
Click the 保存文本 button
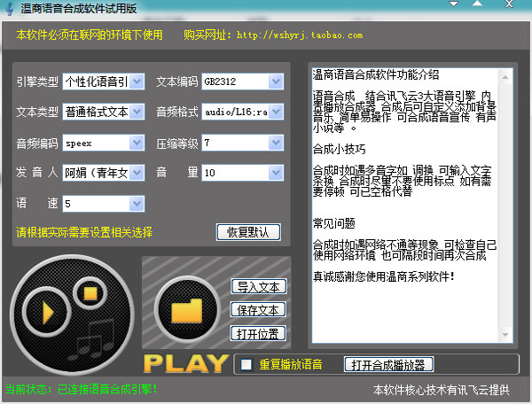[258, 310]
